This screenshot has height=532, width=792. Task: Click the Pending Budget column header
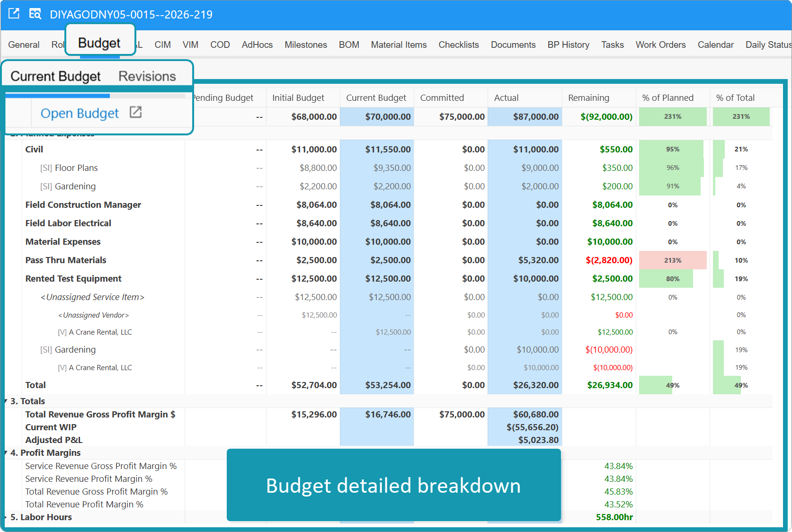(223, 98)
